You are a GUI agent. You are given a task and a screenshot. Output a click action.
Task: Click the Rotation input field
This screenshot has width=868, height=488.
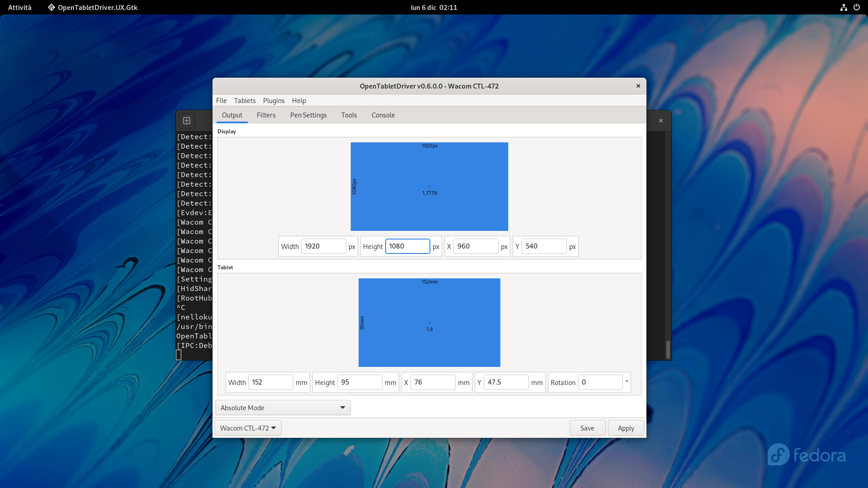tap(600, 382)
